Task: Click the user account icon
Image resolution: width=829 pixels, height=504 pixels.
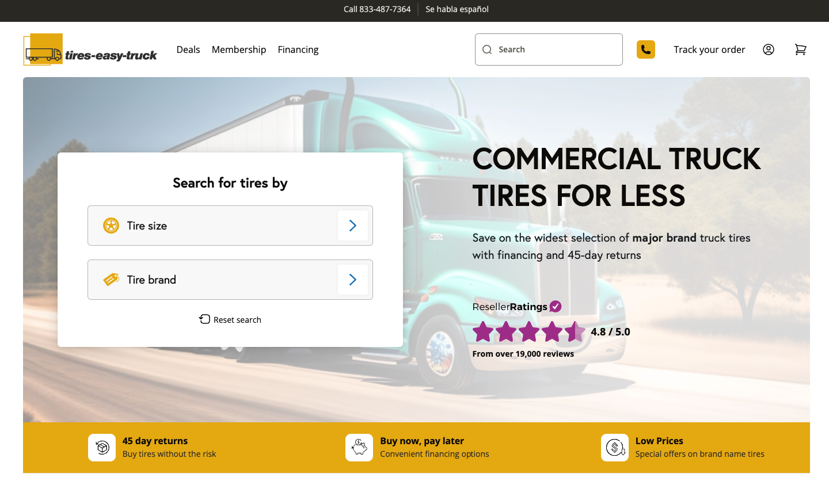Action: coord(769,49)
